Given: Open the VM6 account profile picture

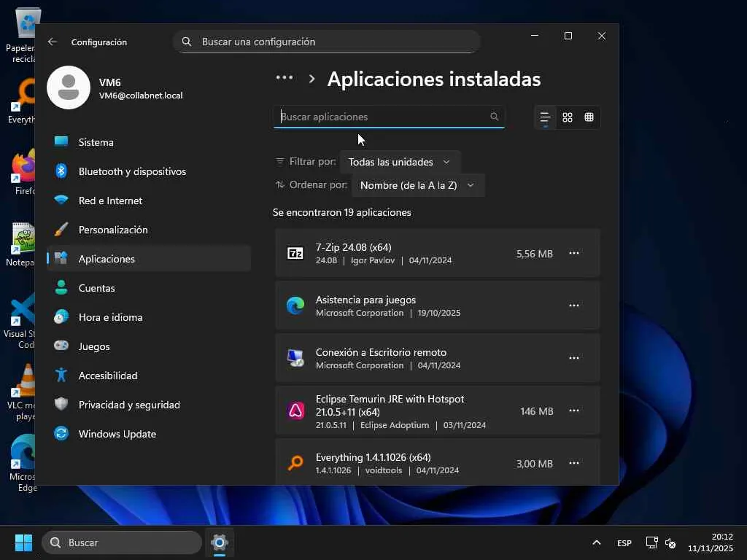Looking at the screenshot, I should click(69, 87).
